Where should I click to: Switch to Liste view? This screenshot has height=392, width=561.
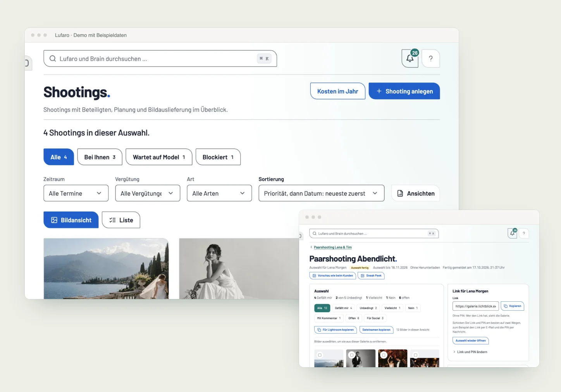[x=121, y=220]
